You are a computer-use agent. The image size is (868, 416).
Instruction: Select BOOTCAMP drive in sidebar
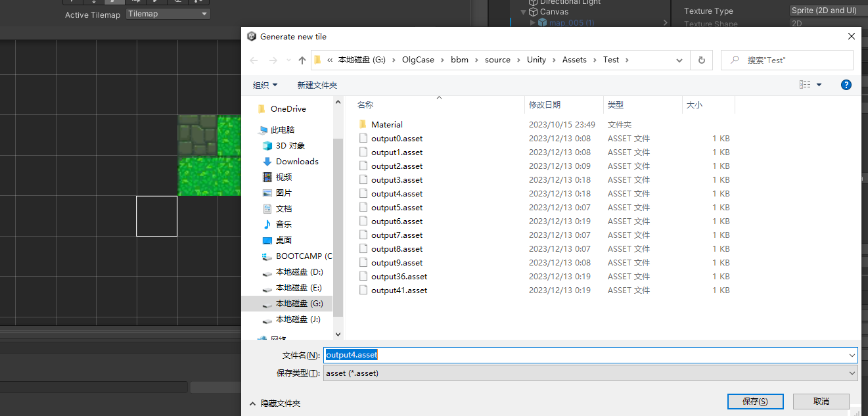304,256
